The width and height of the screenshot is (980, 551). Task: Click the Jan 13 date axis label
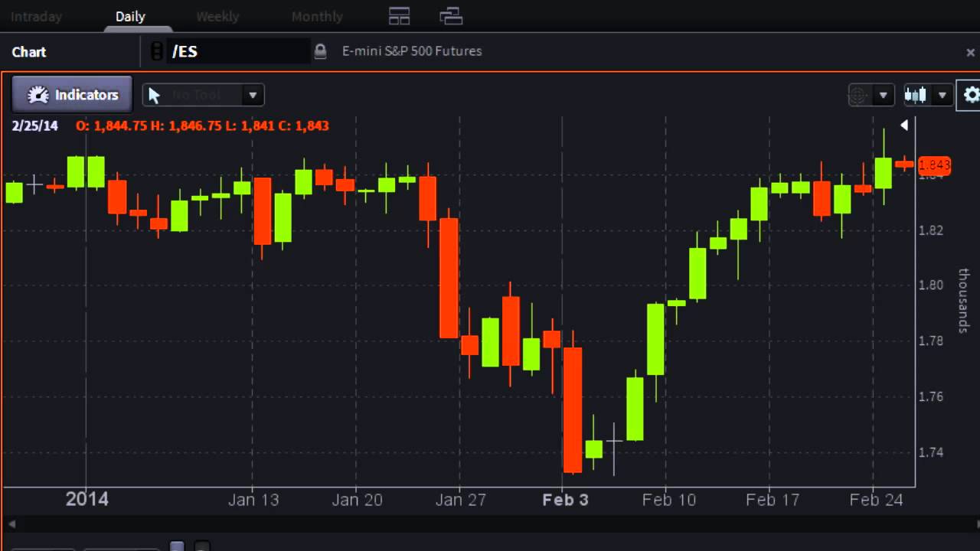pyautogui.click(x=253, y=500)
